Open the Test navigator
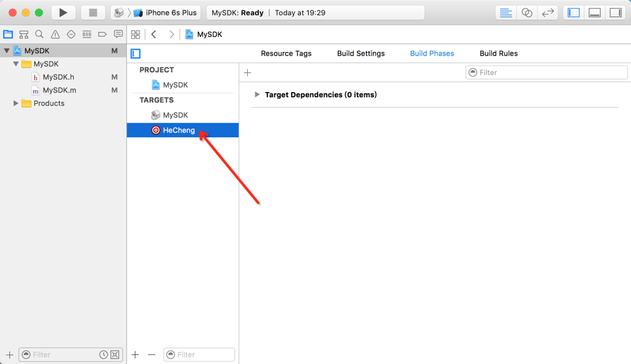The height and width of the screenshot is (364, 631). [71, 34]
